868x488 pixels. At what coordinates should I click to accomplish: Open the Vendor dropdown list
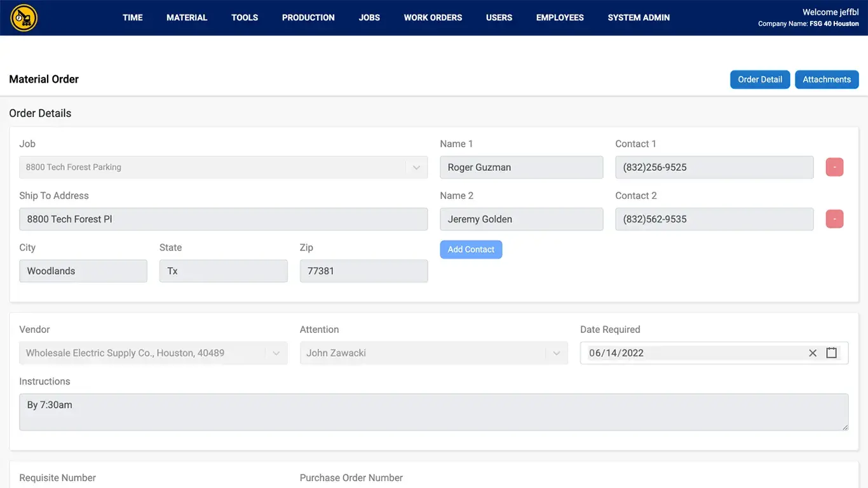pyautogui.click(x=276, y=353)
